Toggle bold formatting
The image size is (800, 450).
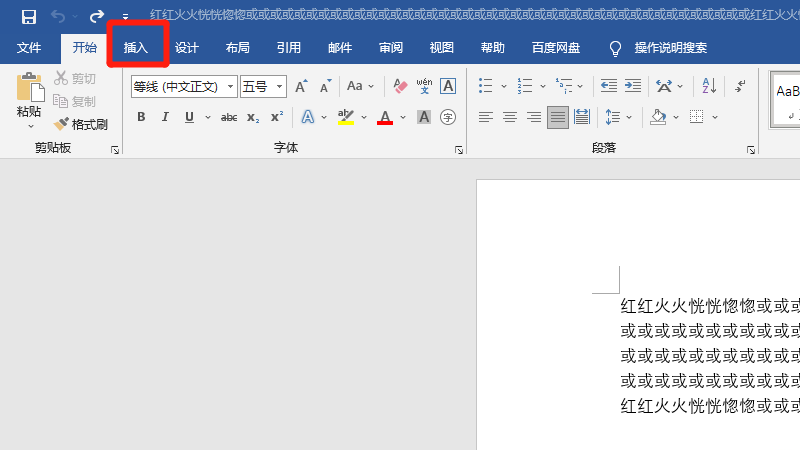tap(141, 117)
